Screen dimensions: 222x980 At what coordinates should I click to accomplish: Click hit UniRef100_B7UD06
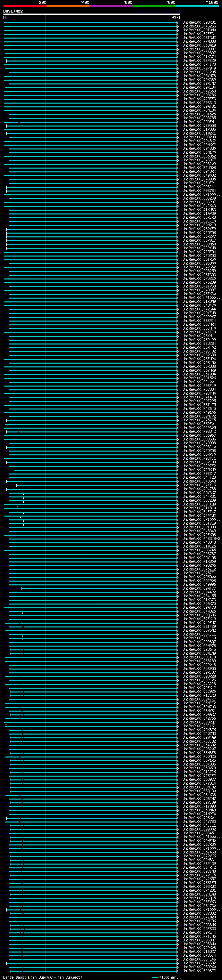point(199,168)
